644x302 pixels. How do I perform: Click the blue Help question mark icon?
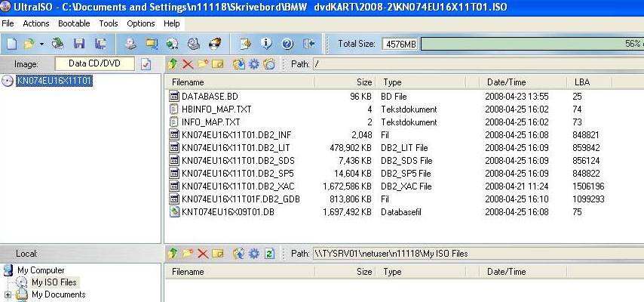[287, 43]
